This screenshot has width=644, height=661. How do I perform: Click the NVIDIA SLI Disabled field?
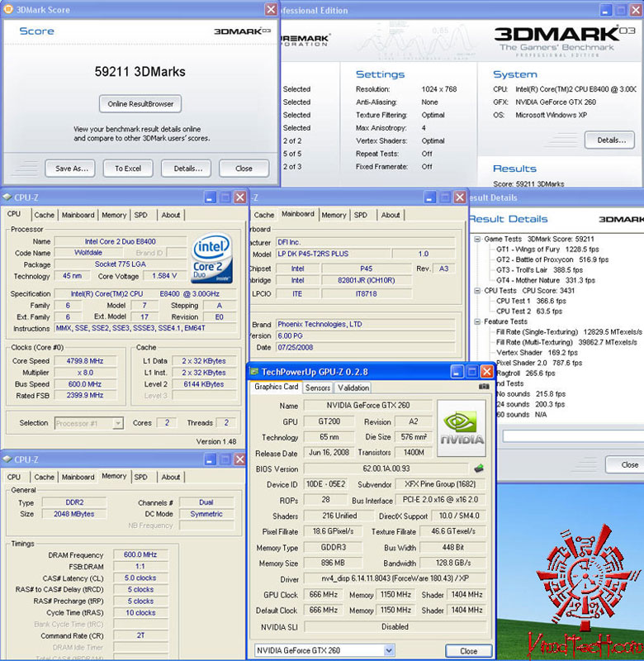[395, 626]
